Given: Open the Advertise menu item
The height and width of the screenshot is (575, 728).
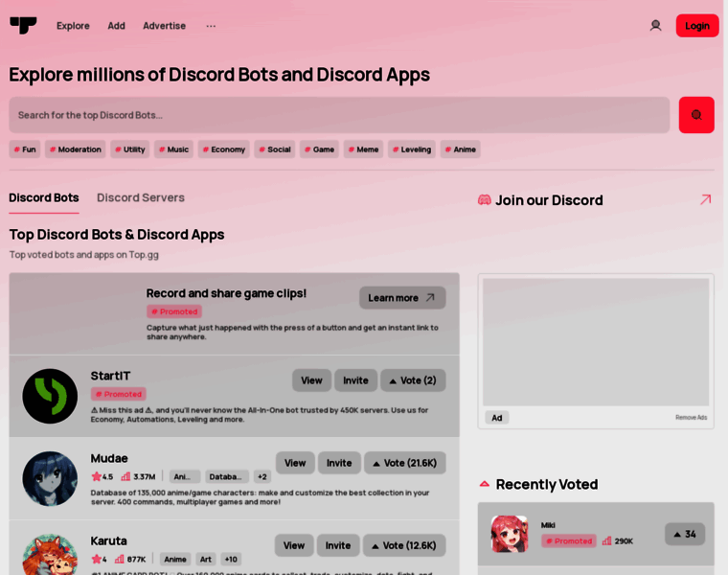Looking at the screenshot, I should click(164, 26).
